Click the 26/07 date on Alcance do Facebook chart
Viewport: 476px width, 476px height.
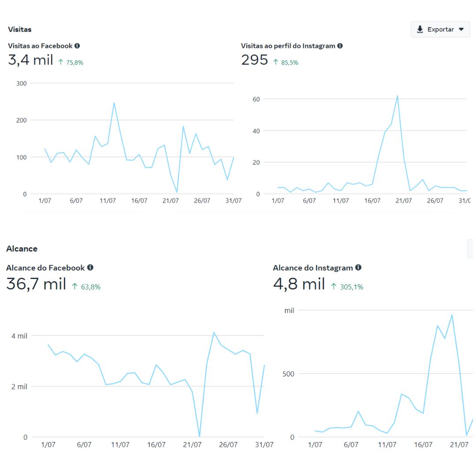point(228,445)
